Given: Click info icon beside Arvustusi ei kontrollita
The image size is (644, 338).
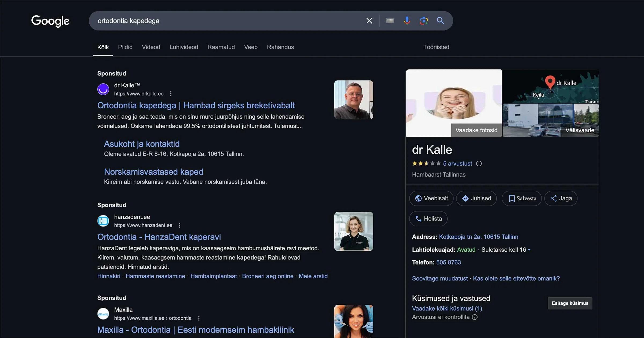Looking at the screenshot, I should coord(475,317).
